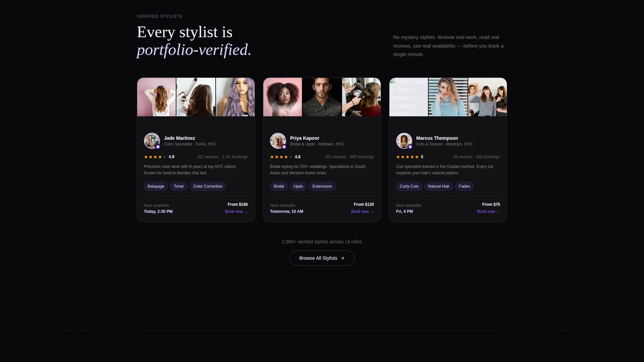View Marcus's group of women portfolio photo
This screenshot has width=644, height=362.
click(488, 97)
